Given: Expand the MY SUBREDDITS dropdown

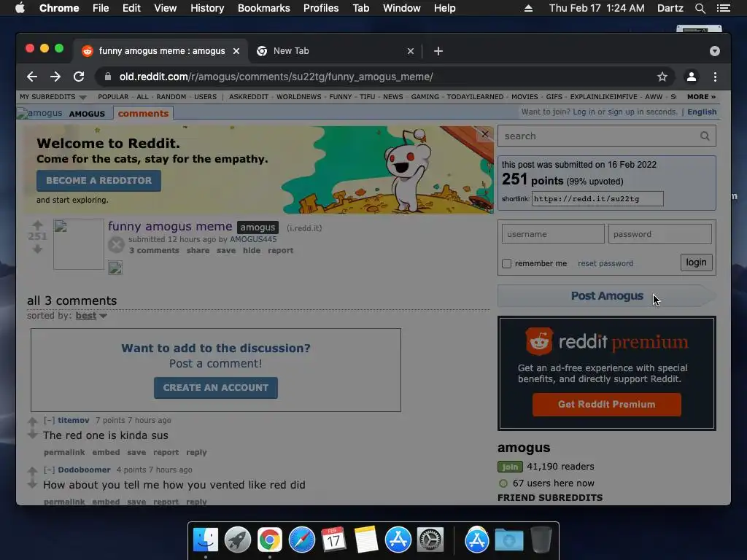Looking at the screenshot, I should pyautogui.click(x=53, y=97).
